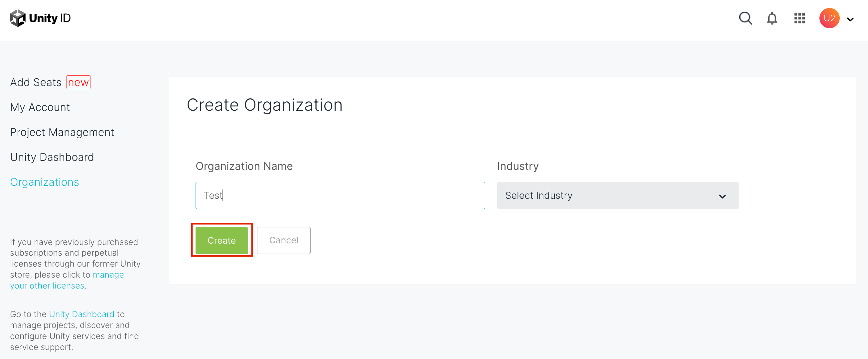Screen dimensions: 868x359
Task: Go to Unity Dashboard from sidebar
Action: coord(52,157)
